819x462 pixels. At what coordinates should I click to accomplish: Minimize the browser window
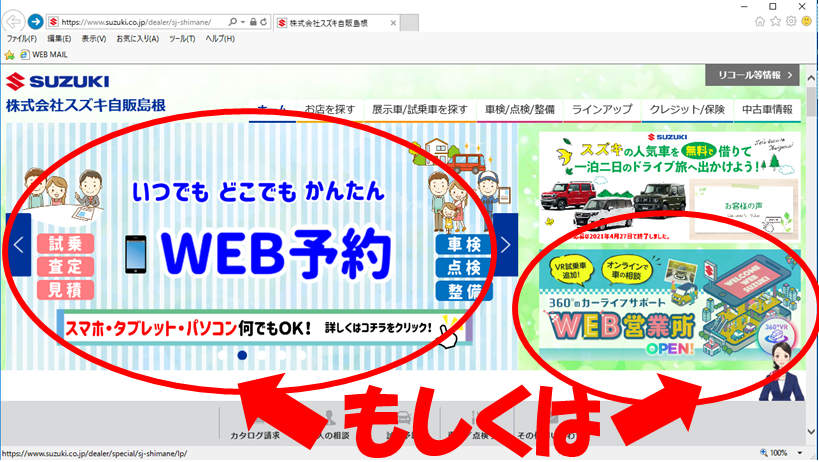click(744, 6)
